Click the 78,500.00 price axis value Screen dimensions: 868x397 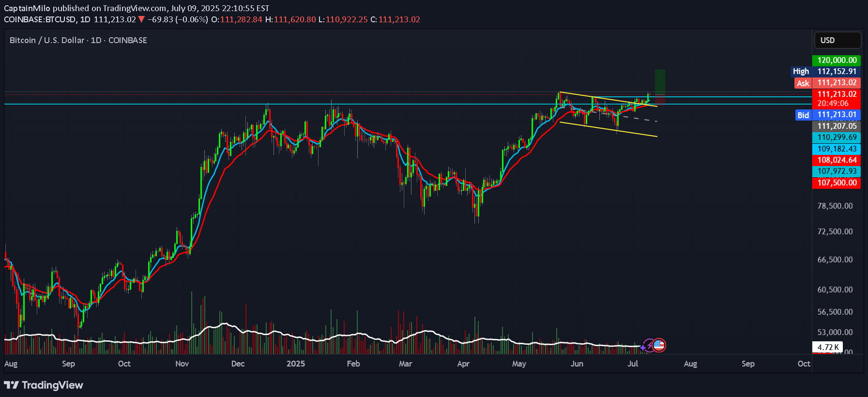tap(835, 206)
